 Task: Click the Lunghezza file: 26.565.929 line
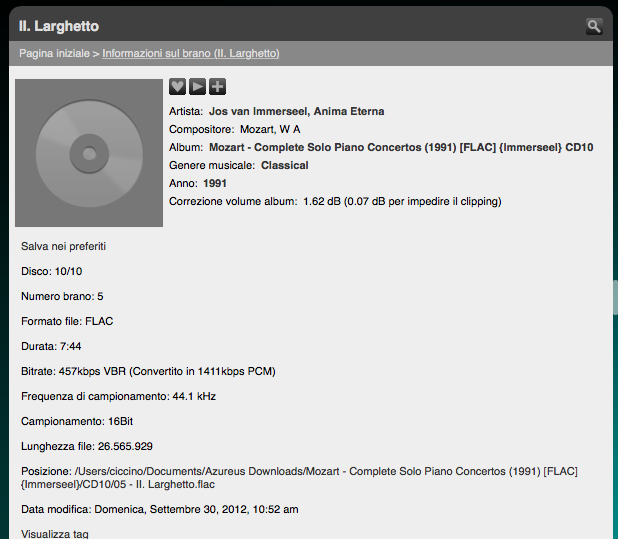pyautogui.click(x=87, y=446)
